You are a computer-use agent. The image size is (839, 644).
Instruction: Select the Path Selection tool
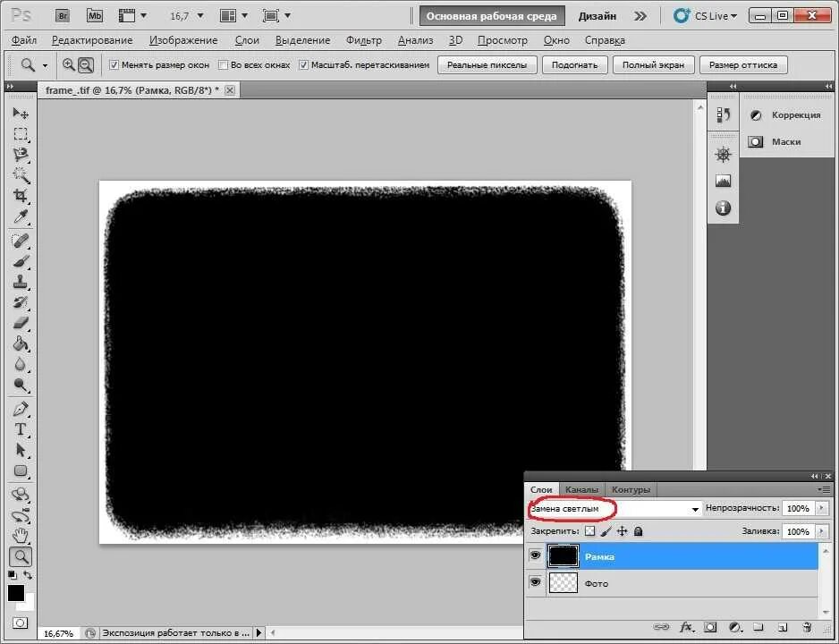coord(21,451)
